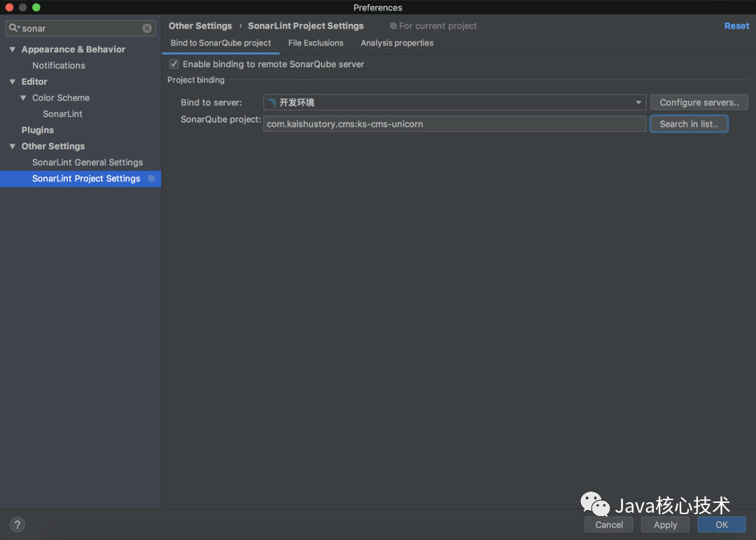The width and height of the screenshot is (756, 540).
Task: Collapse the Other Settings node
Action: pos(13,146)
